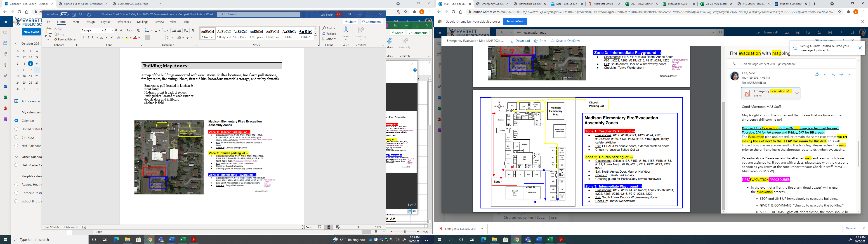Click Set as default browser button
The width and height of the screenshot is (868, 244).
(x=514, y=21)
